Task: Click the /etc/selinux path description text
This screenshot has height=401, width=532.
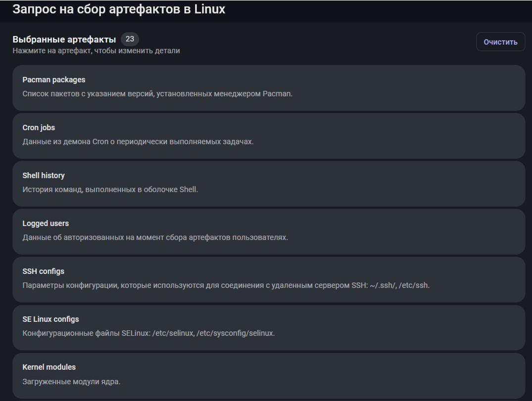Action: [x=148, y=333]
